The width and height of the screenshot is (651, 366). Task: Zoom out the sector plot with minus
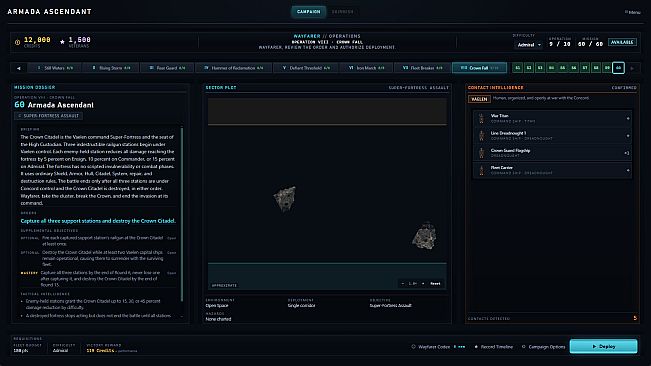tap(402, 283)
